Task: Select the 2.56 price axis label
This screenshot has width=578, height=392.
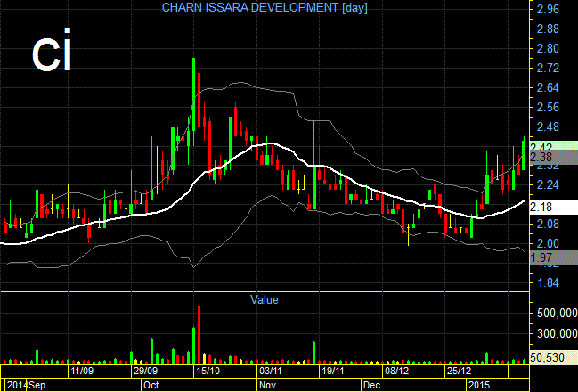Action: pos(548,107)
